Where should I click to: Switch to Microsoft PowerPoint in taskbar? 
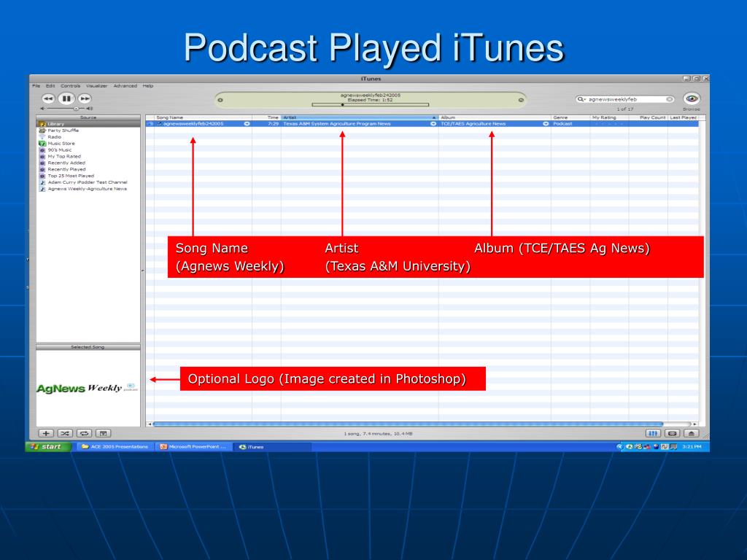coord(193,447)
